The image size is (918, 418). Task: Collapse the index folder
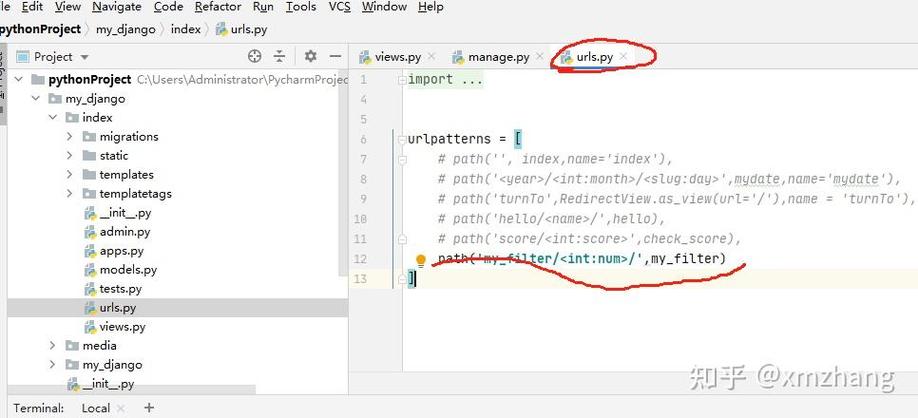[53, 118]
